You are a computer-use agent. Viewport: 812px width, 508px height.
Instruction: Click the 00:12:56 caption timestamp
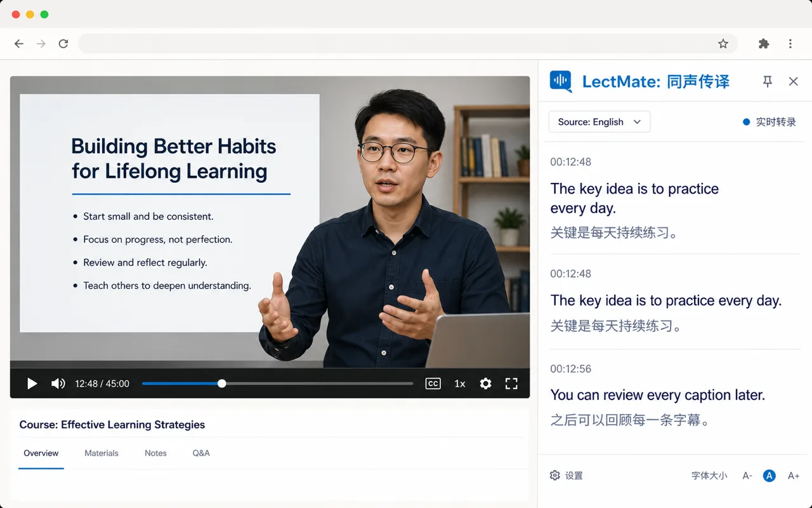571,369
